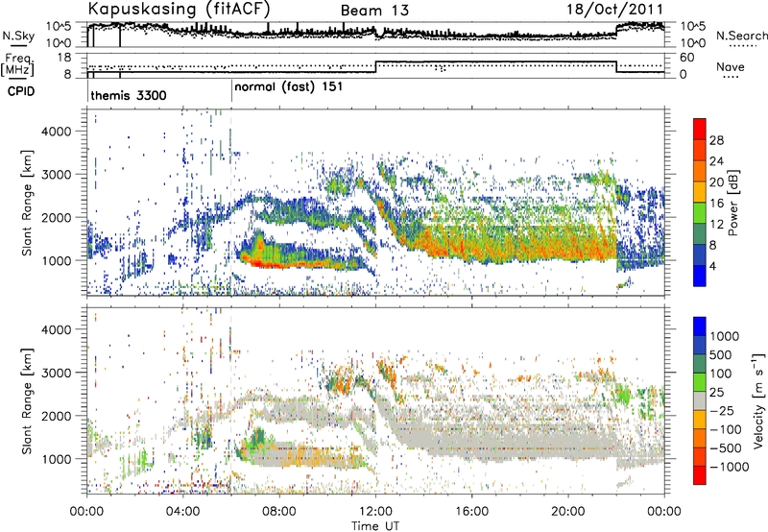
Task: Click the 'Beam 13' label
Action: [x=374, y=11]
